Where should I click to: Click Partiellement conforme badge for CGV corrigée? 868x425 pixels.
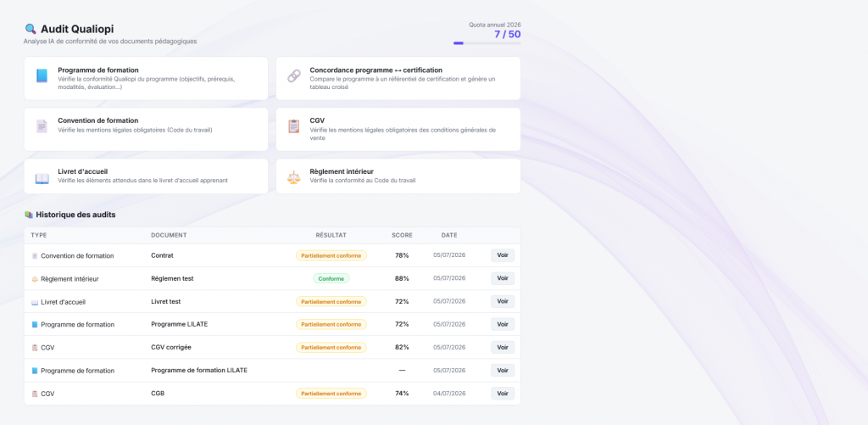click(331, 348)
